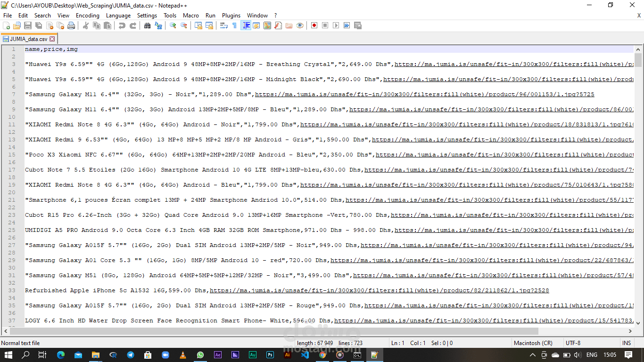644x362 pixels.
Task: Open VLC media player from the taskbar
Action: pyautogui.click(x=183, y=354)
